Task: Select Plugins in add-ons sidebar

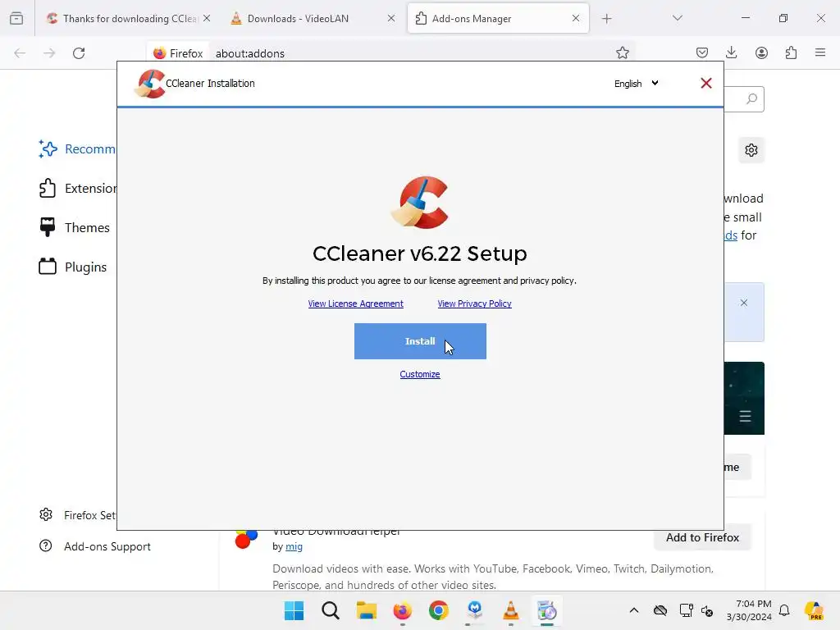Action: pyautogui.click(x=73, y=267)
